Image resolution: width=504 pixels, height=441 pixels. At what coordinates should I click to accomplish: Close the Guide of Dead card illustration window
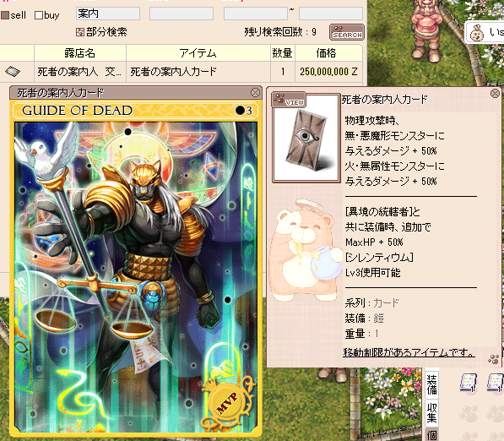pyautogui.click(x=255, y=93)
